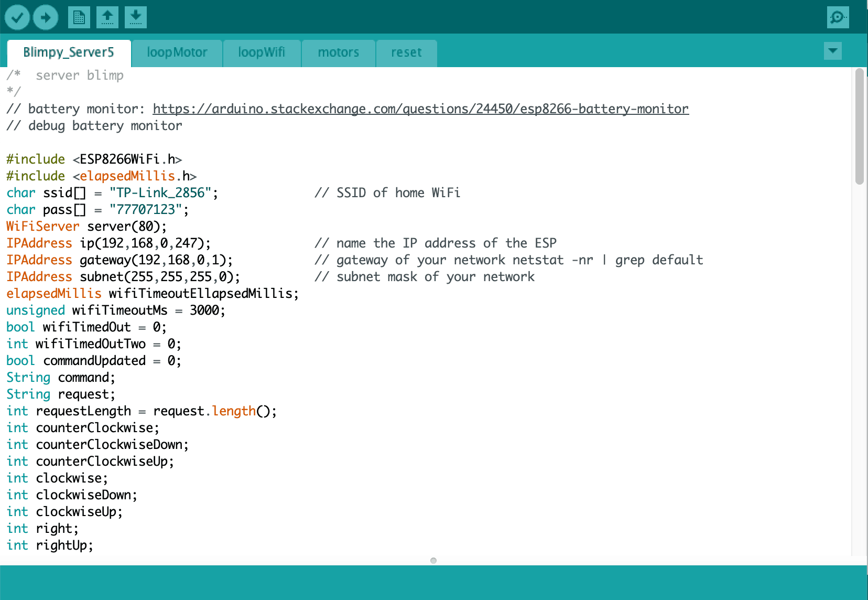Select the motors tab
Image resolution: width=868 pixels, height=600 pixels.
click(339, 52)
